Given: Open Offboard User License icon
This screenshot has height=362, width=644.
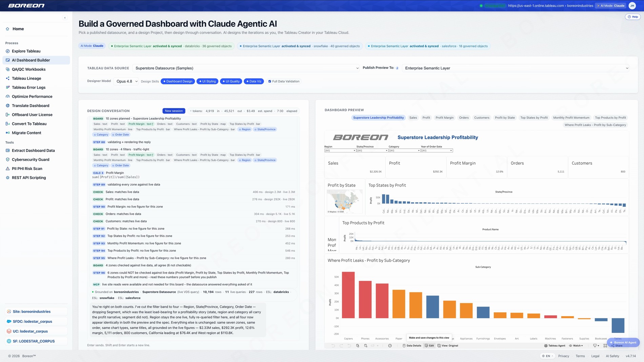Looking at the screenshot, I should click(x=7, y=115).
